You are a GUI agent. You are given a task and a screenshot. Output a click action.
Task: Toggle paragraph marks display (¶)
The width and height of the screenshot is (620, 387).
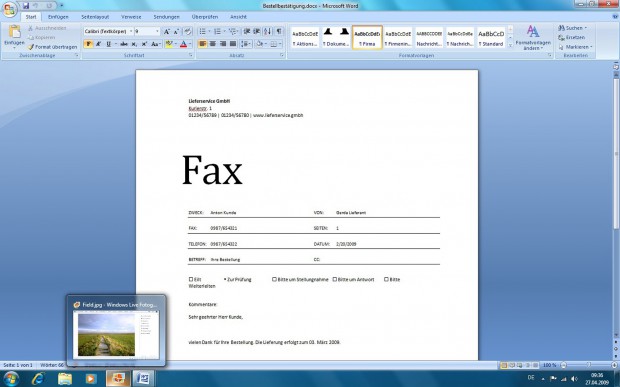coord(279,31)
